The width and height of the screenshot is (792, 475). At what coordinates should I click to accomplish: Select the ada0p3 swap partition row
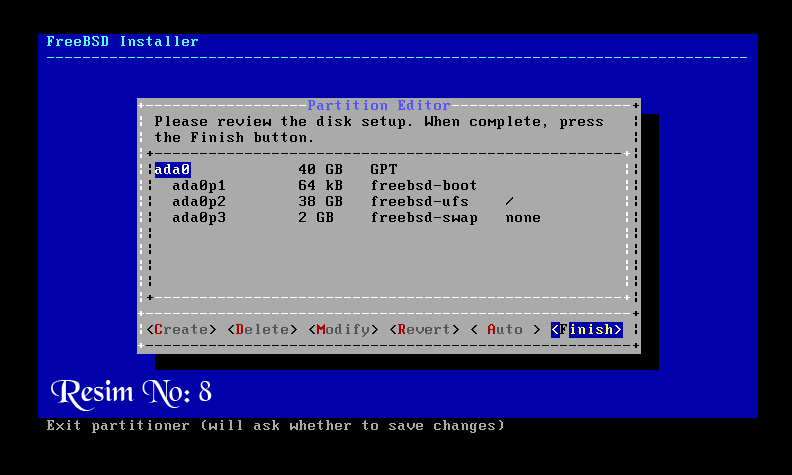[x=388, y=218]
